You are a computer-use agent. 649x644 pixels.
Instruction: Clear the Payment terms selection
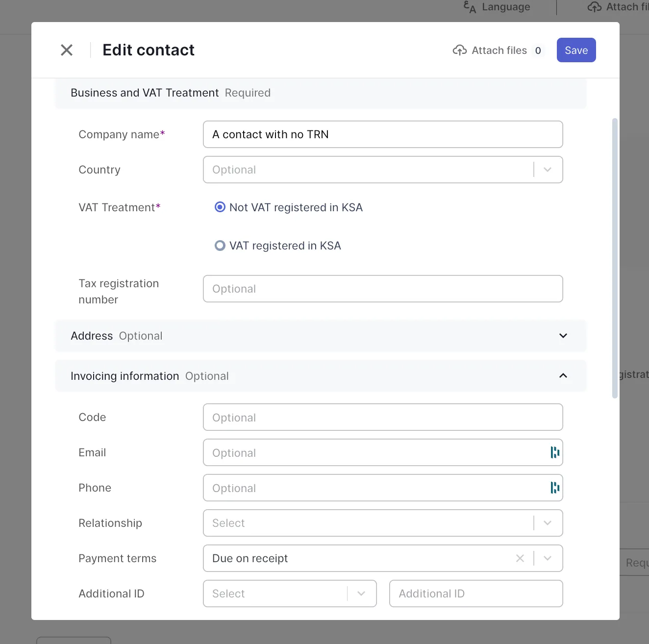pos(520,558)
